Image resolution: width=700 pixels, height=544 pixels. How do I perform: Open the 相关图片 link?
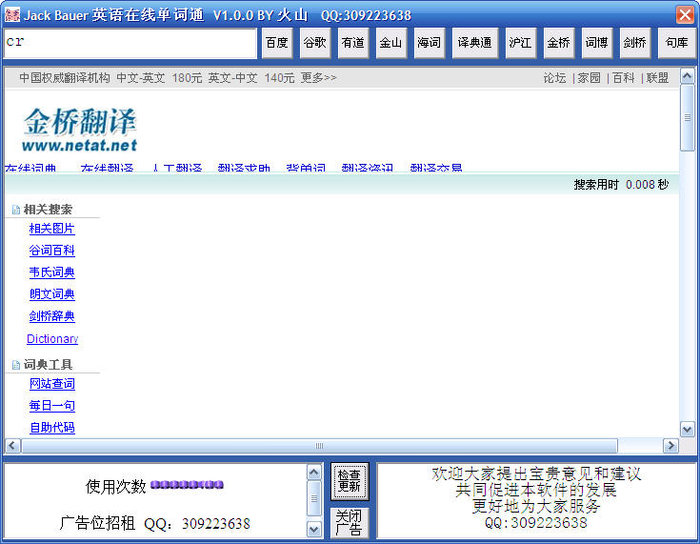pos(52,228)
